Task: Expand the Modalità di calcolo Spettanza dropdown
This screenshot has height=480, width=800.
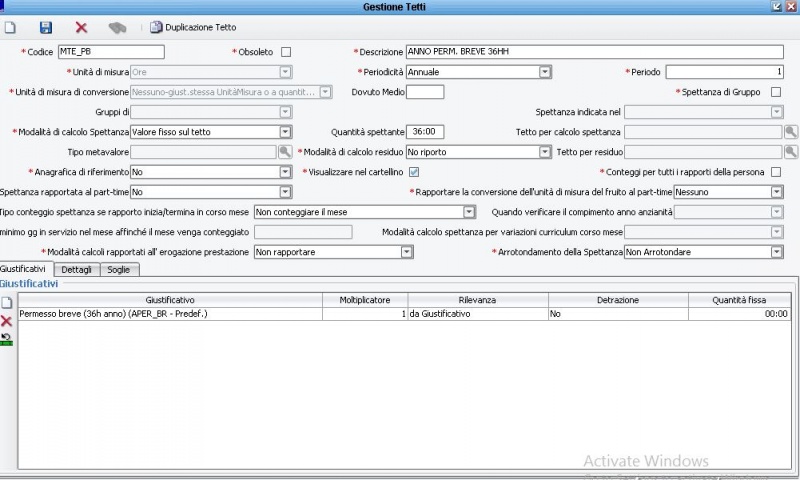Action: coord(286,132)
